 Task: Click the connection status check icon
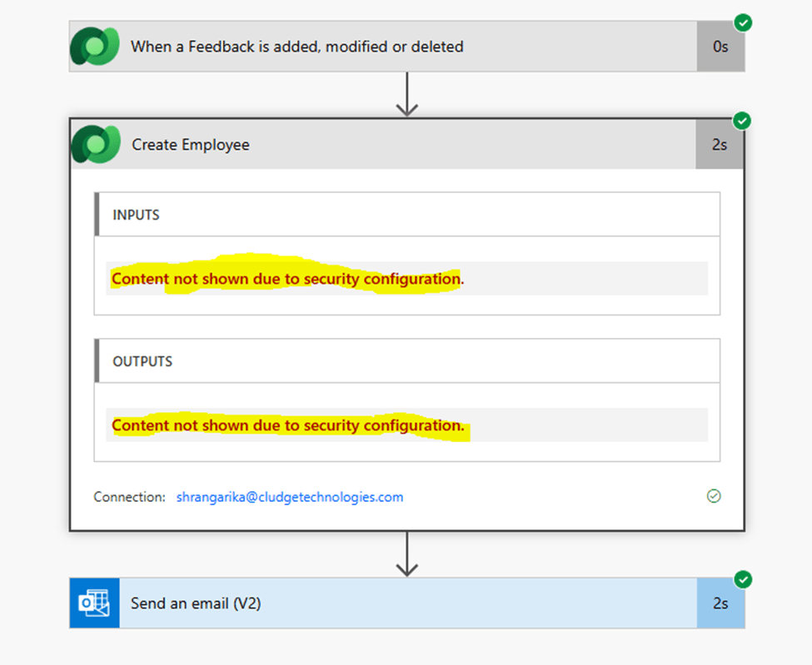713,496
